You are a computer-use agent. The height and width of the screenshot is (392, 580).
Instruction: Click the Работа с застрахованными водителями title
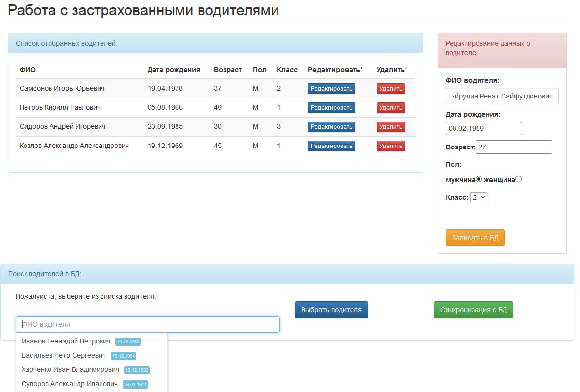tap(143, 10)
